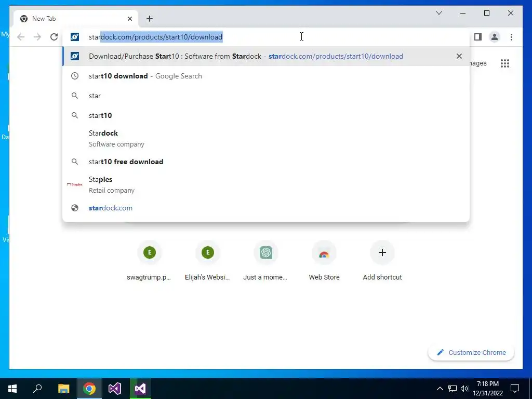Choose 'start10 free download' suggestion
The width and height of the screenshot is (532, 399).
pos(266,162)
